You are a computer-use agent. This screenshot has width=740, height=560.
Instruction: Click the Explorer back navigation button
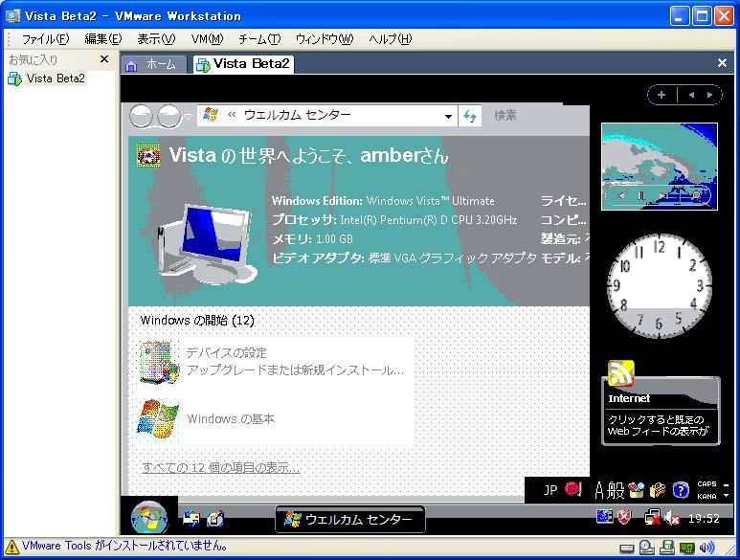tap(141, 116)
